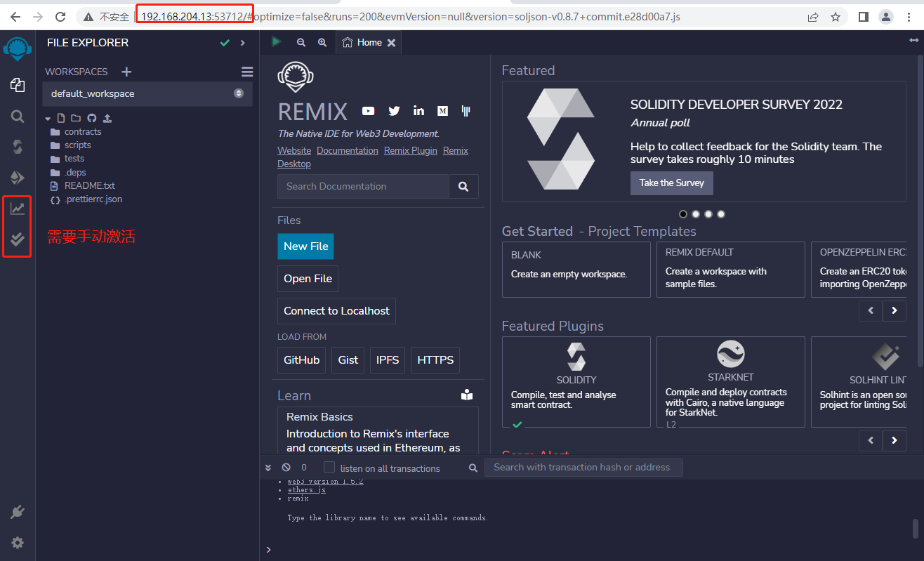Select third carousel dot in Featured
This screenshot has height=561, width=924.
pos(708,214)
